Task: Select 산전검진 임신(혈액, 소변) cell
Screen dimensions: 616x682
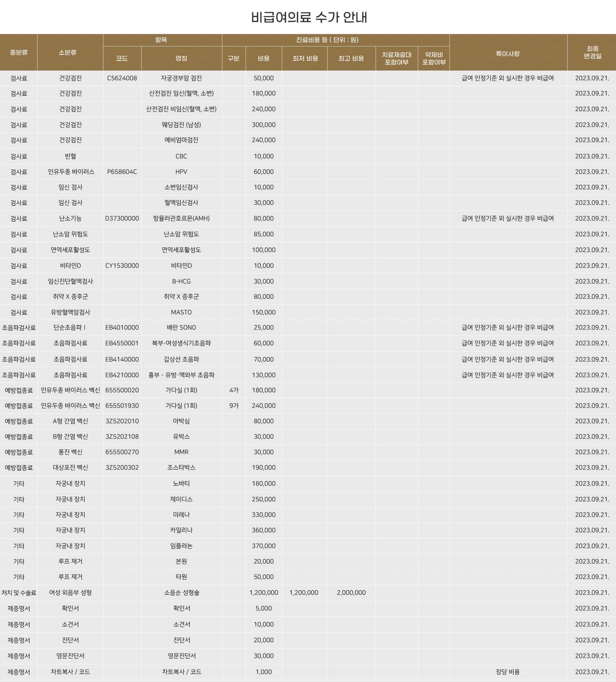Action: pos(181,93)
